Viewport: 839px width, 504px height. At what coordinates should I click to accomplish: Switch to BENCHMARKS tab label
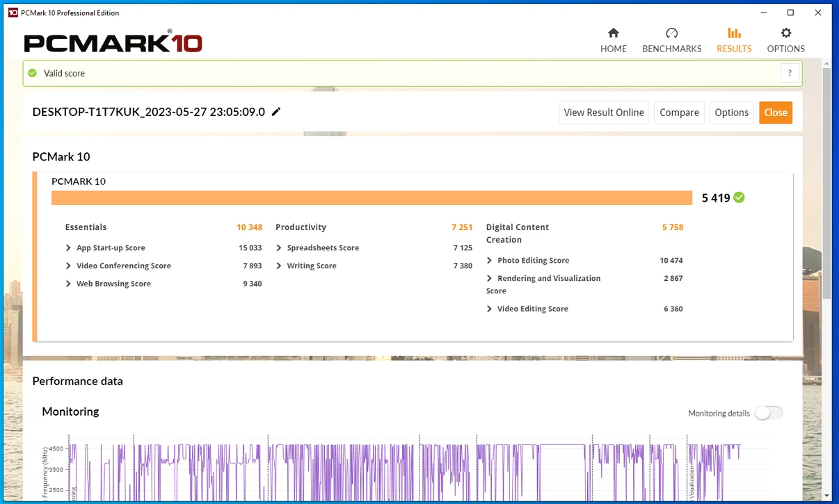[672, 49]
